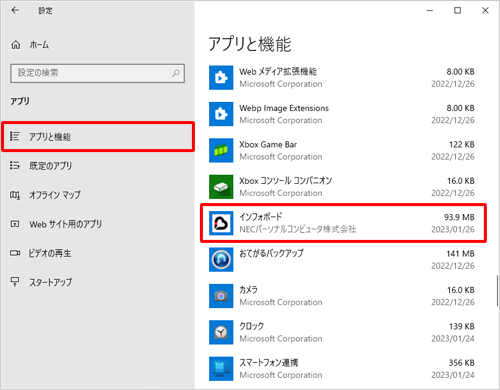The image size is (500, 390).
Task: Click NECパーソナルコンピュータ株式会社 publisher text
Action: coord(298,229)
